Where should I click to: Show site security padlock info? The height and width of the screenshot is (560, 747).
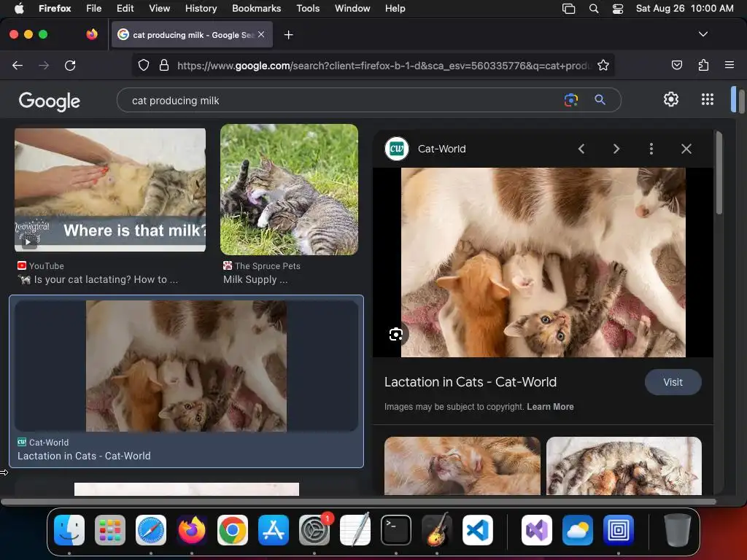164,65
